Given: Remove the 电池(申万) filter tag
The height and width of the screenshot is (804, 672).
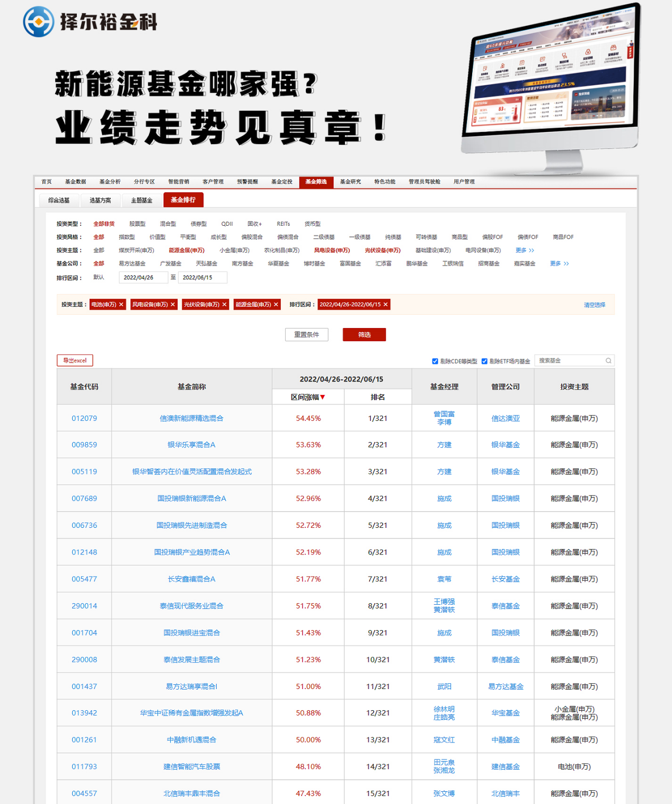Looking at the screenshot, I should click(x=121, y=305).
